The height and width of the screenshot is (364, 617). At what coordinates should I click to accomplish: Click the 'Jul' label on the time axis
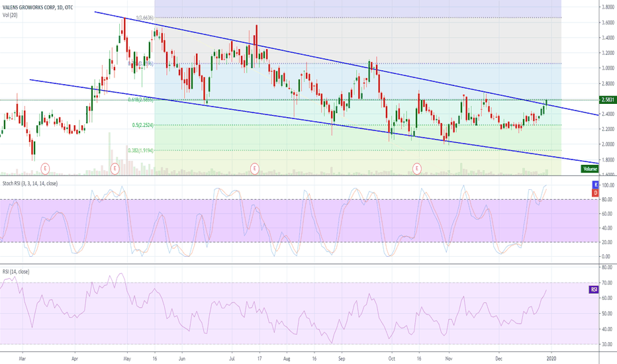pyautogui.click(x=232, y=359)
